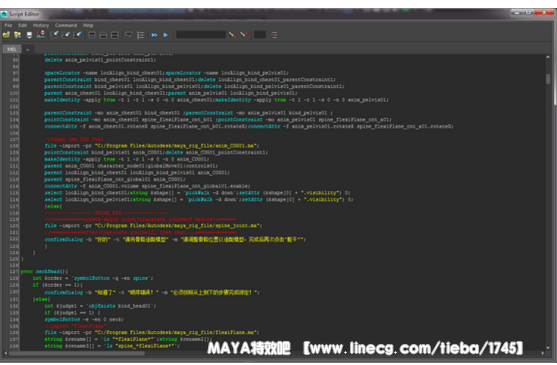Open the Edit menu
Image resolution: width=557 pixels, height=365 pixels.
tap(23, 25)
